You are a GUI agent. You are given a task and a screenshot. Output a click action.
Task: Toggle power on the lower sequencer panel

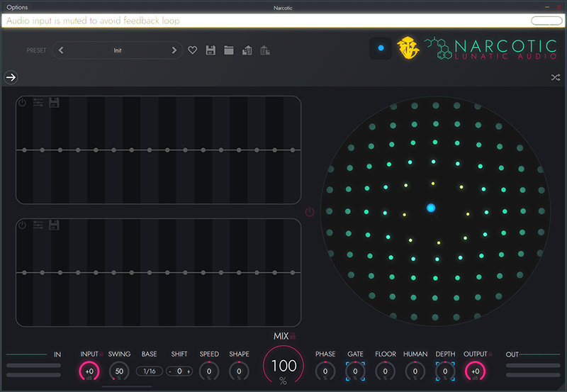[x=22, y=225]
